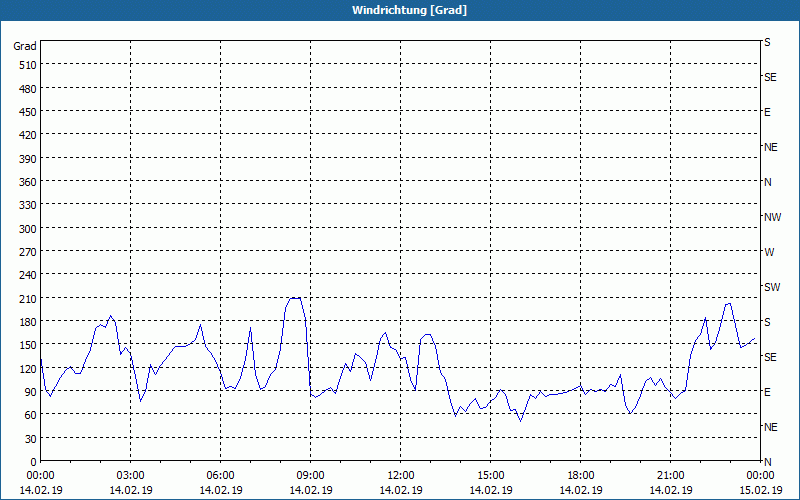This screenshot has height=500, width=800.
Task: Select the '30' y-axis value
Action: tap(31, 439)
